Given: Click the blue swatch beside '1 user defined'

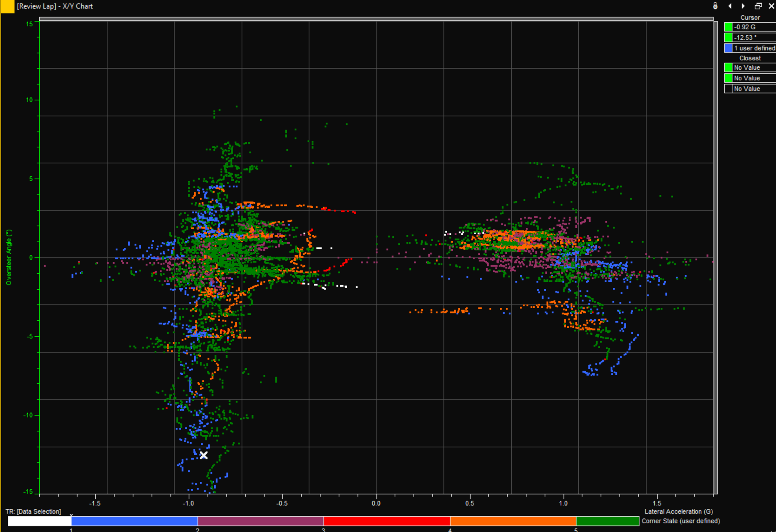Looking at the screenshot, I should coord(728,48).
